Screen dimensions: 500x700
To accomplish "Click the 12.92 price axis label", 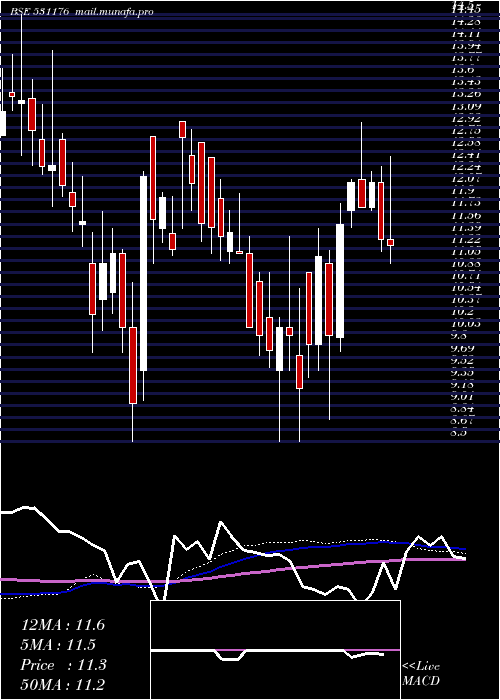I will (467, 119).
